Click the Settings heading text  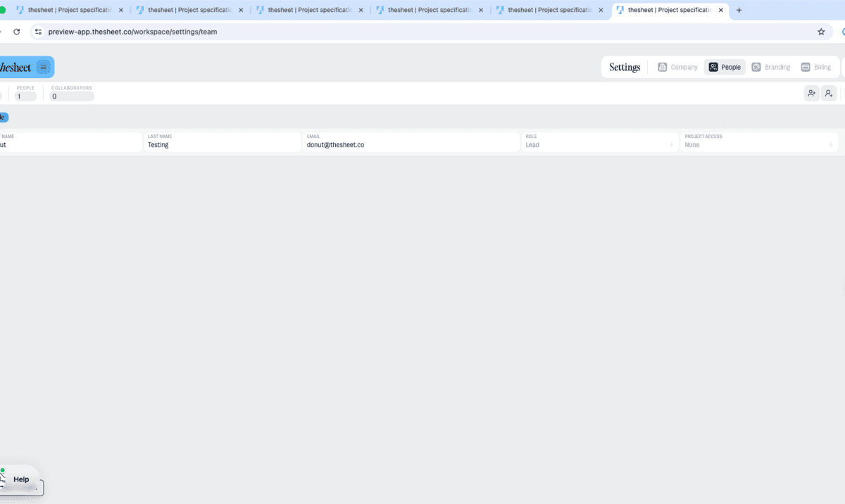pos(625,68)
